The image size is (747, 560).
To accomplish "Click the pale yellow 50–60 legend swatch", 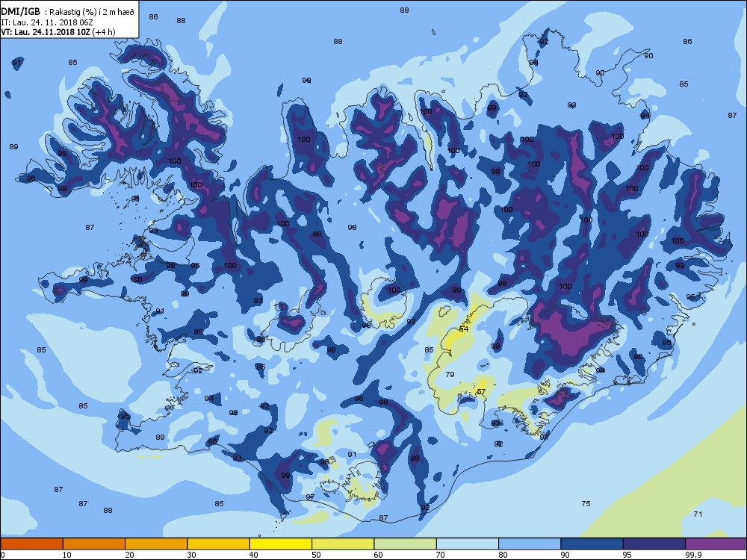I will pyautogui.click(x=343, y=544).
